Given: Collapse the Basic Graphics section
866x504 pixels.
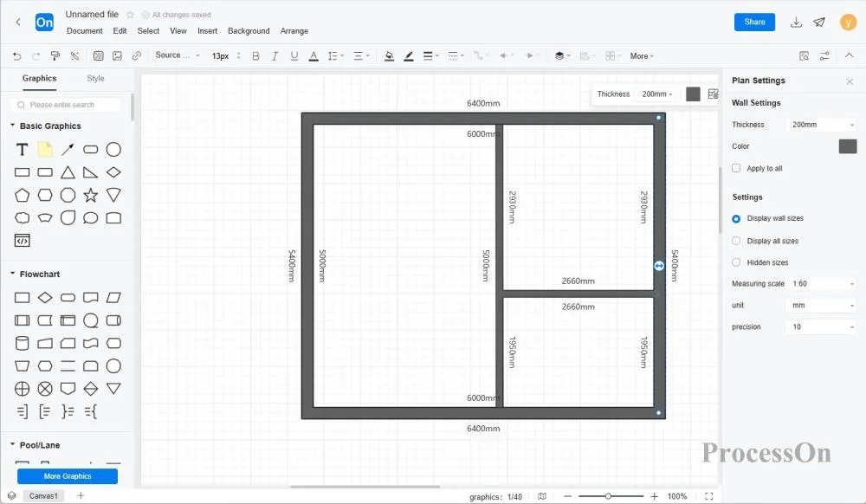Looking at the screenshot, I should point(13,126).
